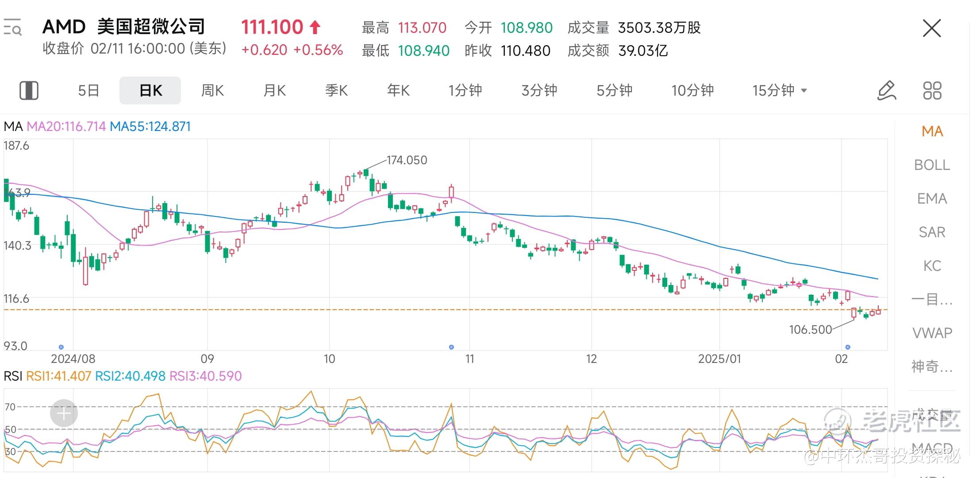
Task: Close the AMD chart with X icon
Action: [x=931, y=29]
